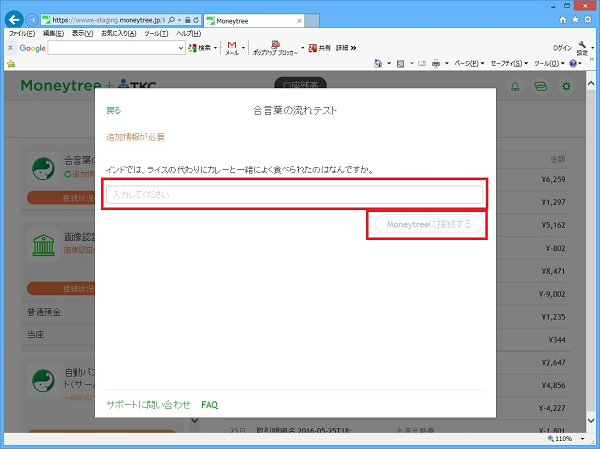
Task: Click the bank building account icon
Action: tap(43, 245)
